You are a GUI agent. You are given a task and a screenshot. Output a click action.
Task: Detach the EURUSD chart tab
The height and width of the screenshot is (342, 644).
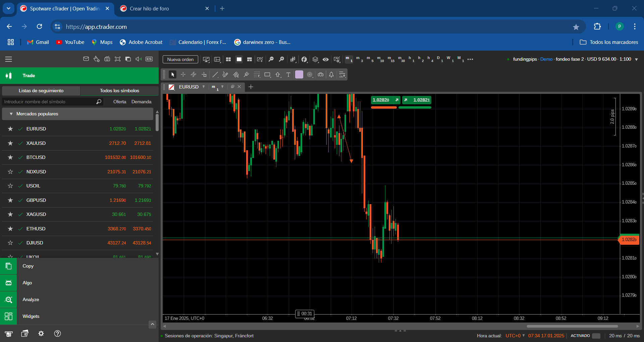tap(232, 87)
